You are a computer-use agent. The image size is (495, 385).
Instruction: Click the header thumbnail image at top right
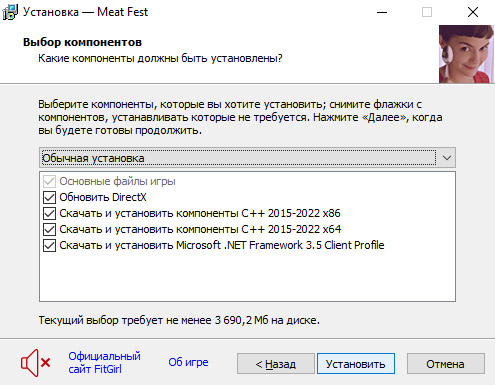[x=466, y=54]
